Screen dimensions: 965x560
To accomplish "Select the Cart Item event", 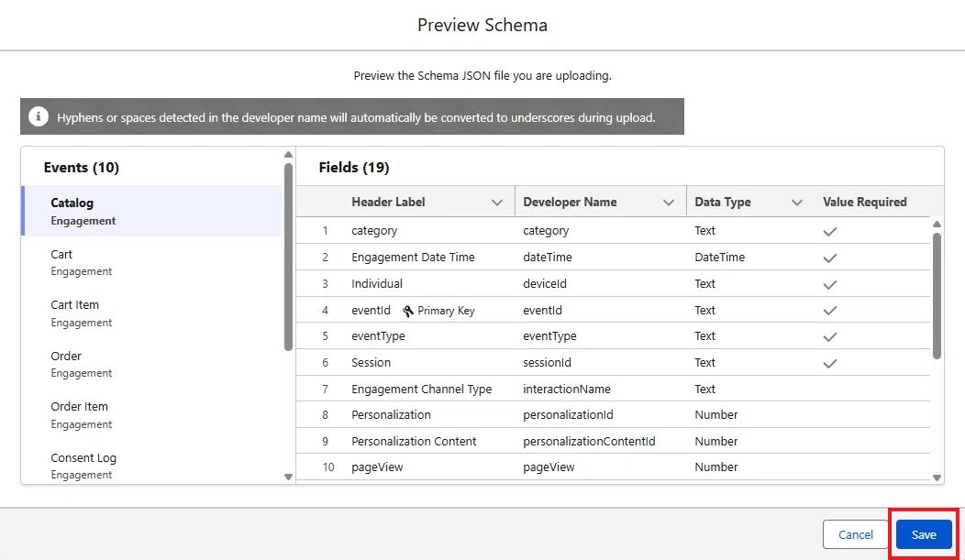I will pos(151,313).
